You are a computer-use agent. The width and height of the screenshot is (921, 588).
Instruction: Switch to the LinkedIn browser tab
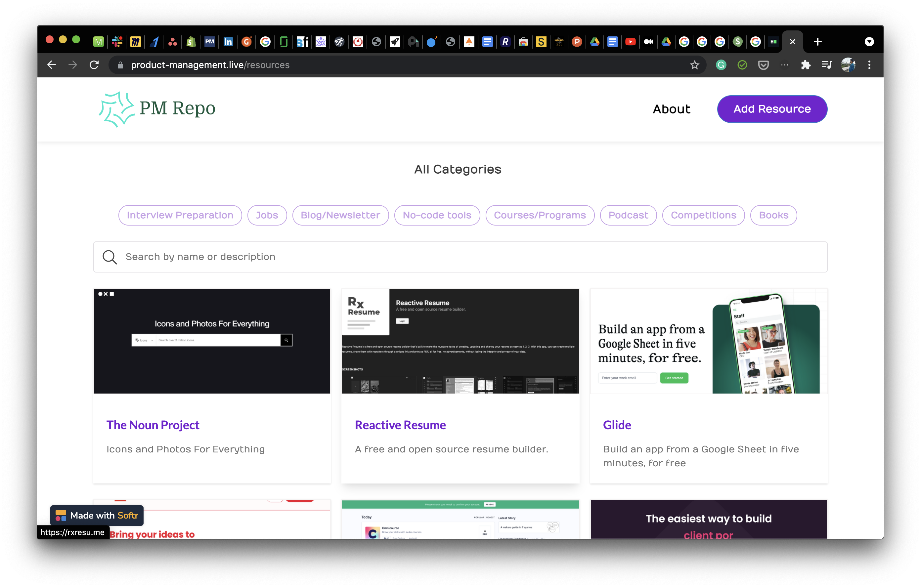click(x=228, y=42)
